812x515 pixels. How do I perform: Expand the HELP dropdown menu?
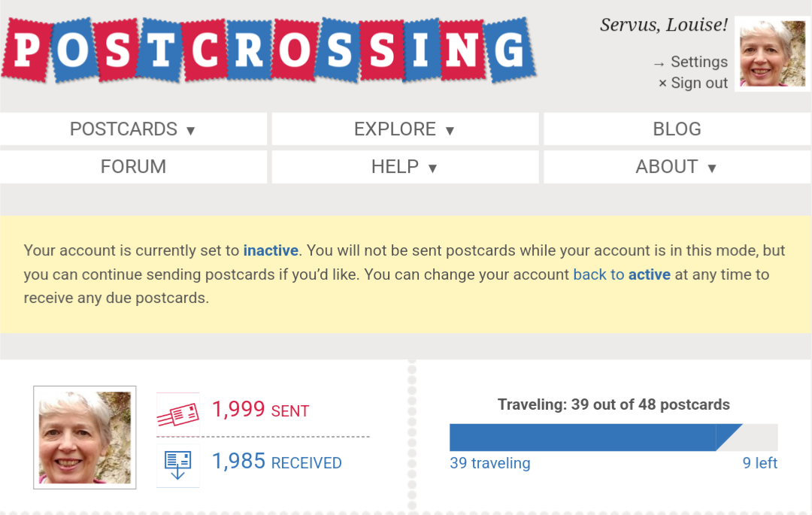pyautogui.click(x=405, y=167)
